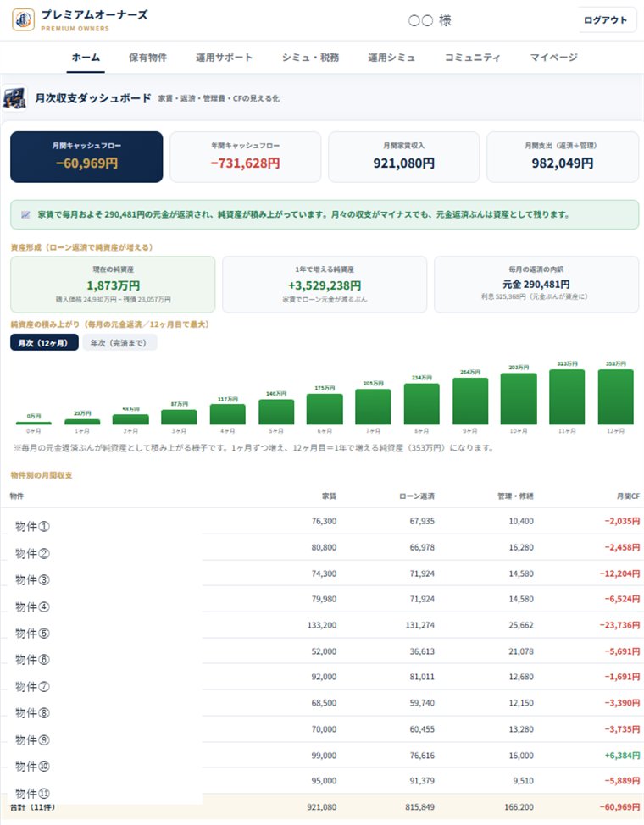The image size is (644, 825).
Task: Open the 保有物件 tab
Action: (x=148, y=58)
